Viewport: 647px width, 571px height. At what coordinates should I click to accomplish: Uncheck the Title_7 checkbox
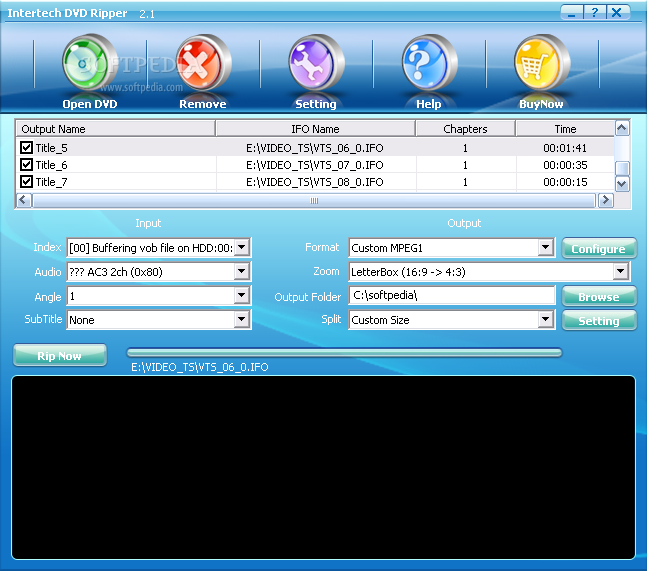(x=26, y=182)
